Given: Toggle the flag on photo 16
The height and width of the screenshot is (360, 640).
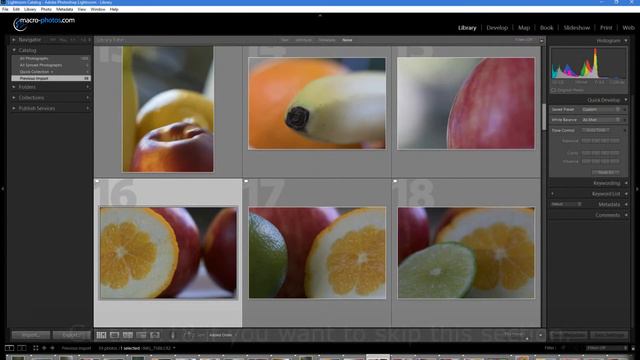Looking at the screenshot, I should coord(97,181).
